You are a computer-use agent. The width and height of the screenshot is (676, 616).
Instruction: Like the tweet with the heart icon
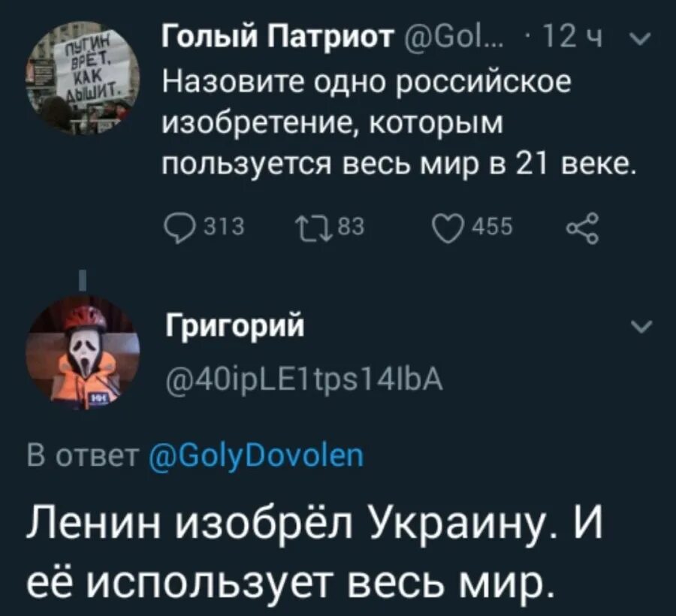coord(448,228)
